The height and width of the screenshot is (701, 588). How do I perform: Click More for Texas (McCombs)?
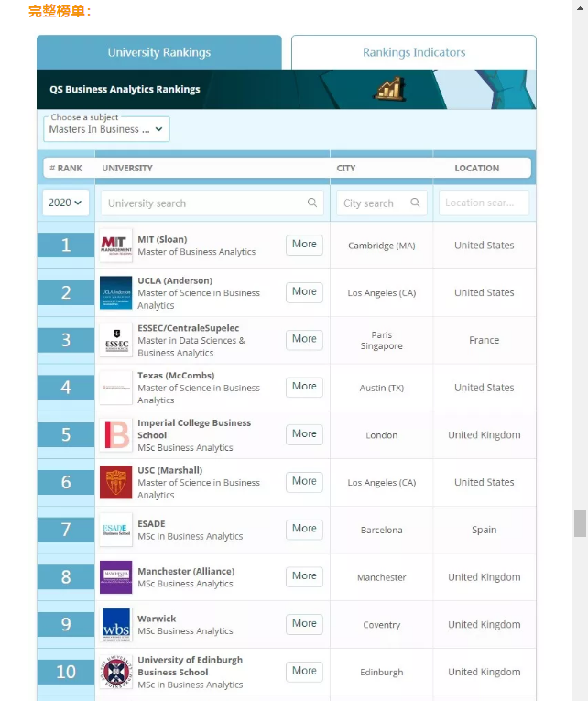pyautogui.click(x=304, y=387)
